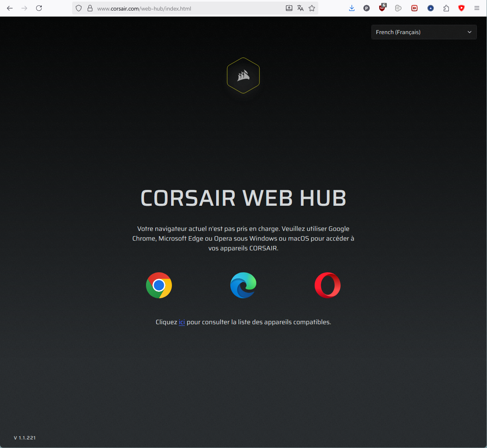This screenshot has height=448, width=487.
Task: Click the Google Chrome browser icon
Action: click(159, 285)
